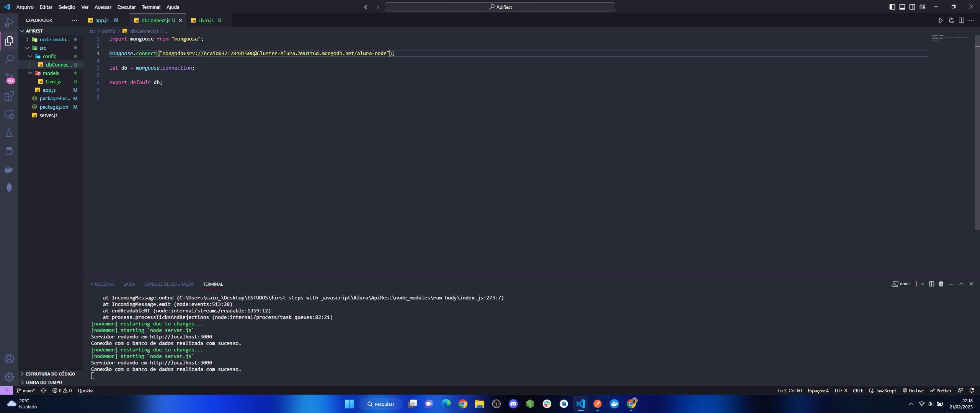
Task: Open terminal panel more actions ellipsis
Action: point(951,284)
